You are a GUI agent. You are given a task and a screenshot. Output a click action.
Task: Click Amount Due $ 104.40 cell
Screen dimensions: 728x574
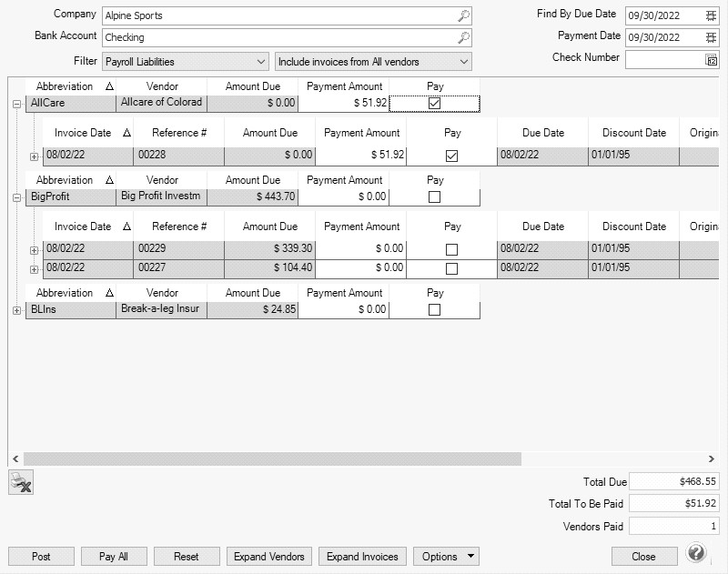click(x=269, y=268)
